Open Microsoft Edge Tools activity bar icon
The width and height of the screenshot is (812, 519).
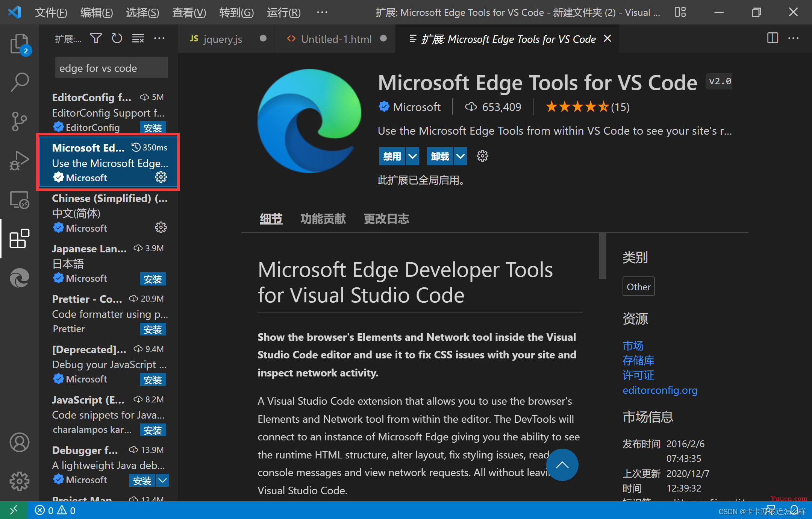[20, 278]
